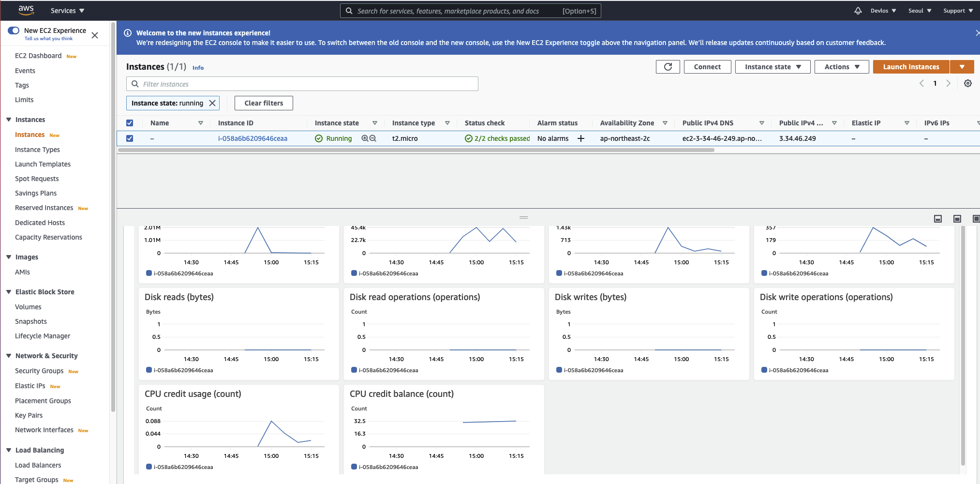Click 'Tell us what you think' link

pyautogui.click(x=48, y=39)
